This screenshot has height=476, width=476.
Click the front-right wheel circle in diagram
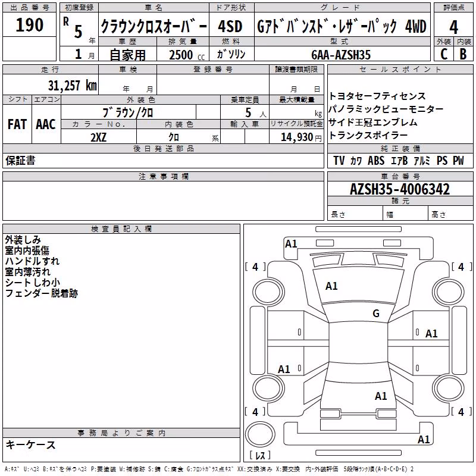click(x=449, y=292)
